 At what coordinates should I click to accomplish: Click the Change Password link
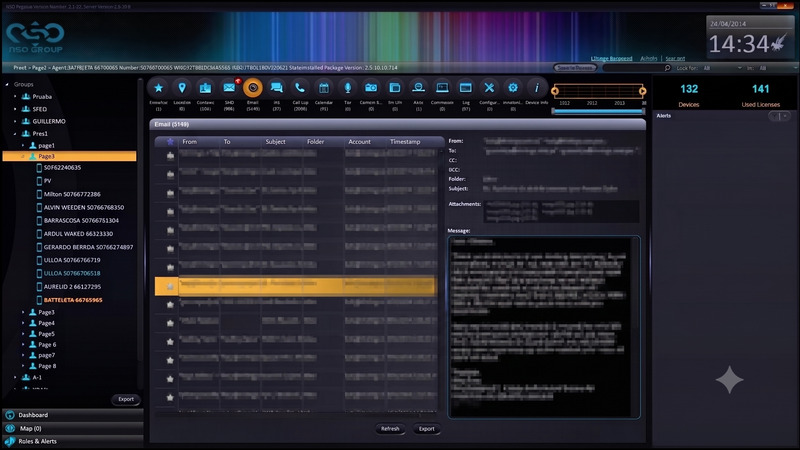pos(611,59)
